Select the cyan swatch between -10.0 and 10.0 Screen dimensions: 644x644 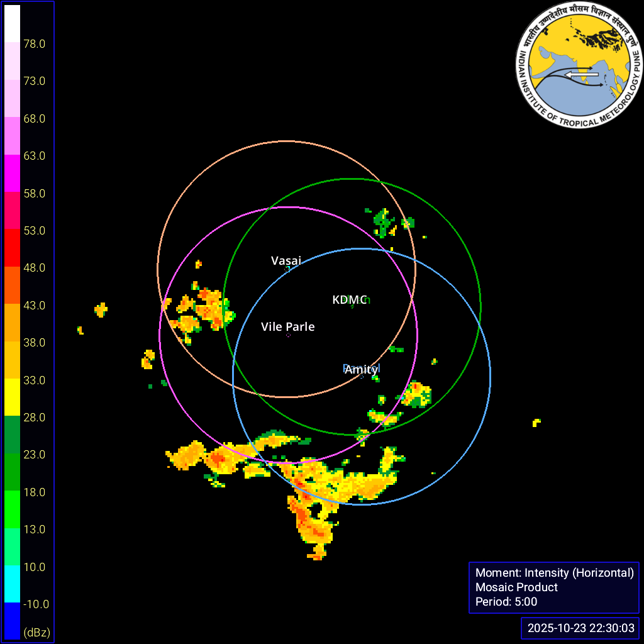12,584
